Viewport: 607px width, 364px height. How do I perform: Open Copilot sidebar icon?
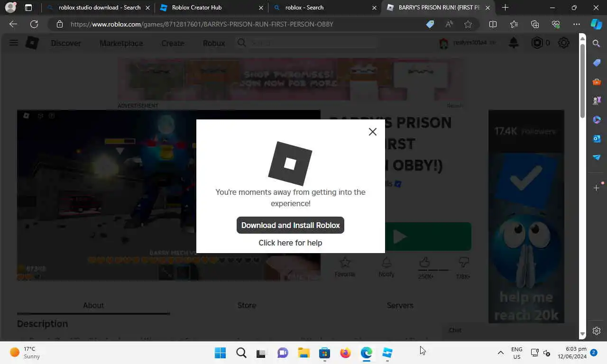point(596,24)
